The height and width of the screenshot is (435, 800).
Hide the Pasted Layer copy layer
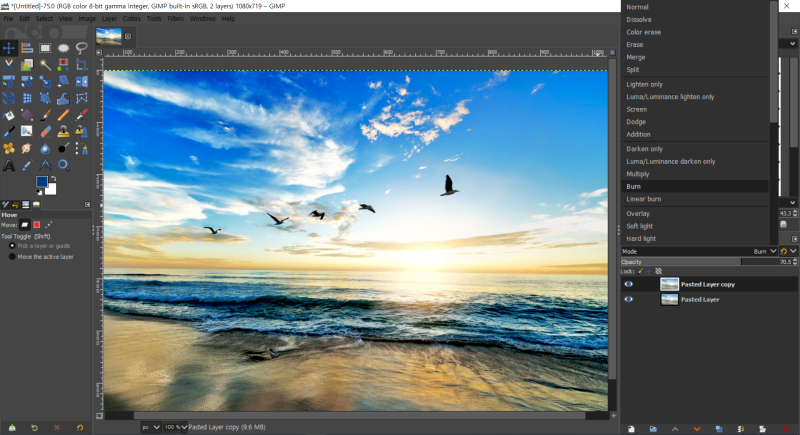pyautogui.click(x=629, y=284)
